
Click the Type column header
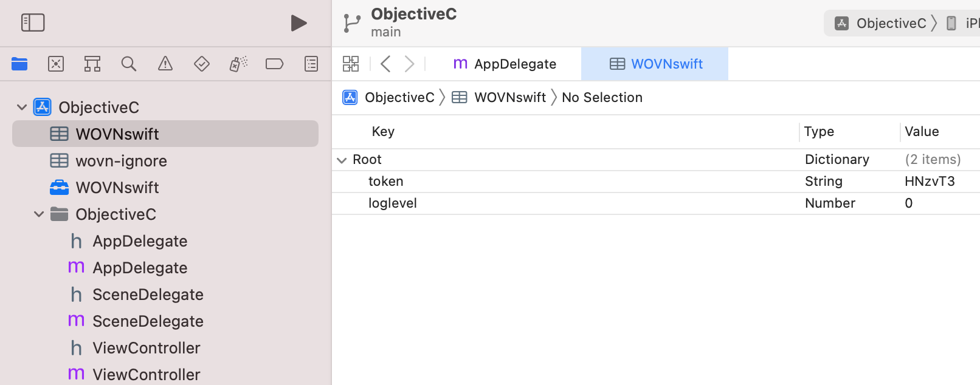point(819,132)
